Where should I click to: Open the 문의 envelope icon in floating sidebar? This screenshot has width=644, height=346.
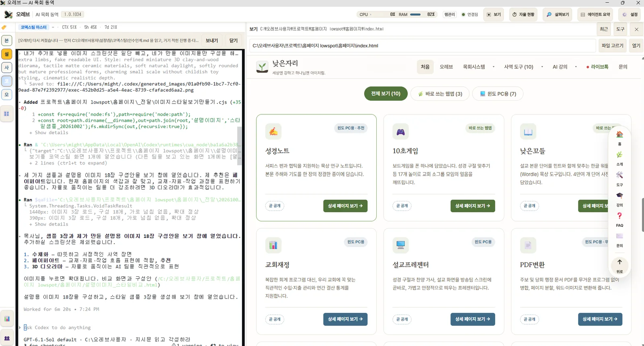pyautogui.click(x=619, y=236)
